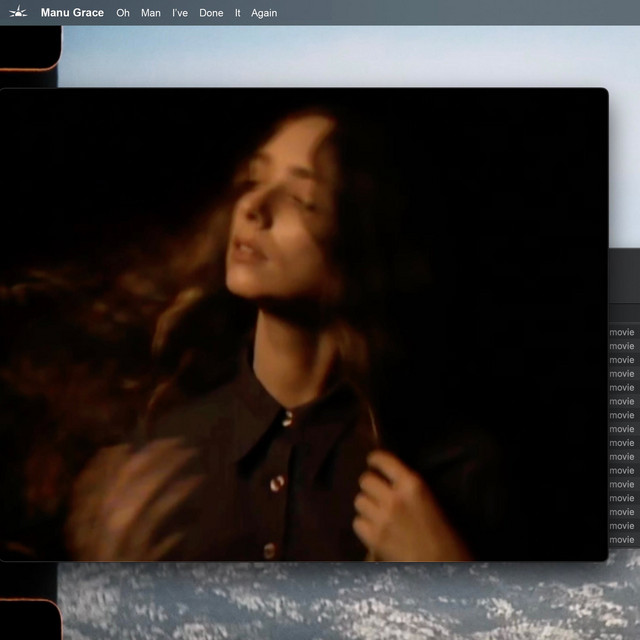This screenshot has width=640, height=640.
Task: Open the Oh menu
Action: coord(123,13)
